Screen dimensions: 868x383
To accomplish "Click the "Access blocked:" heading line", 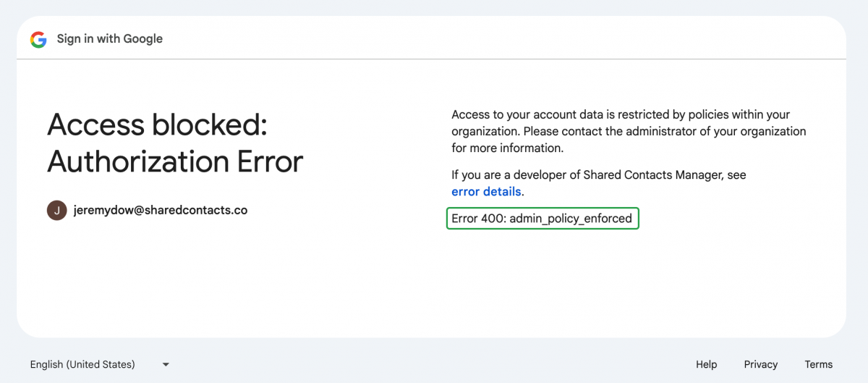I will [157, 125].
